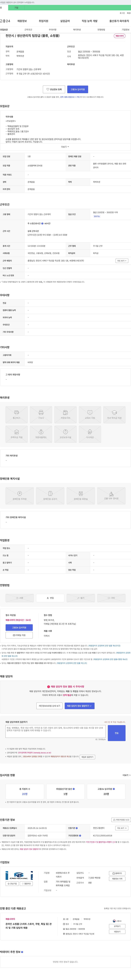
Task: Open 더보기 in 입사지원 현황
Action: click(126, 775)
